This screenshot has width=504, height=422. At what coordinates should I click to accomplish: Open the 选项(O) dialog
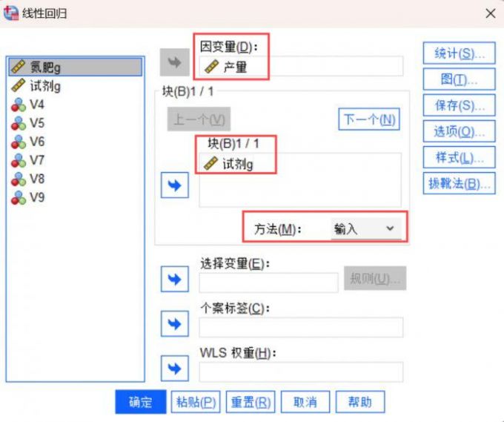coord(459,131)
